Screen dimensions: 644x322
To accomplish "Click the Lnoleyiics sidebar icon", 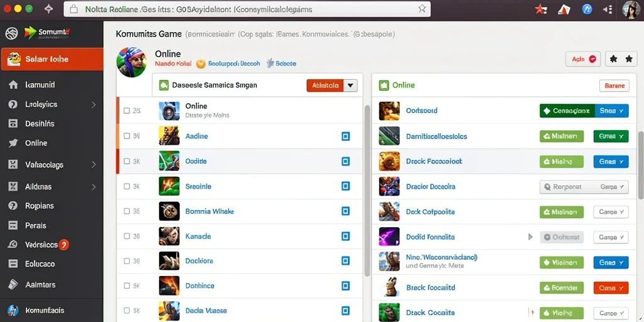I will pos(13,104).
